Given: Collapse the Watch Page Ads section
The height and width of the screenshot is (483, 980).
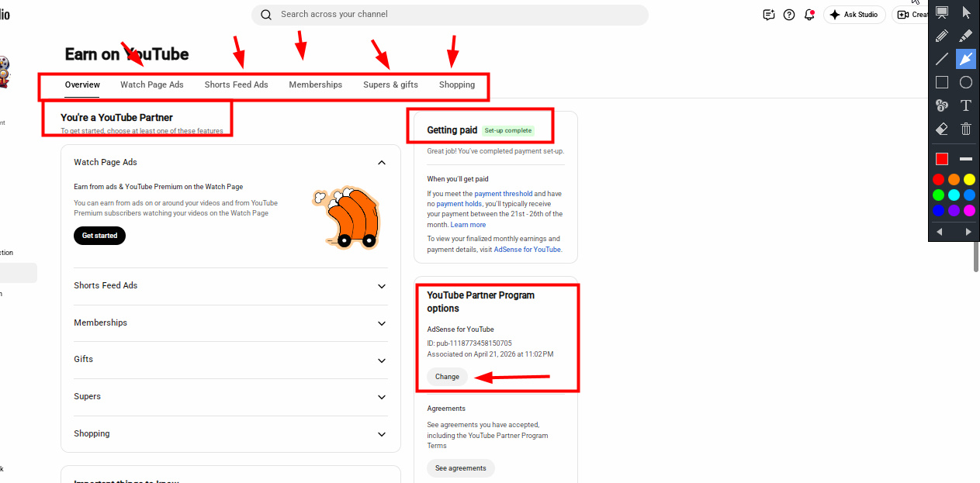Looking at the screenshot, I should pyautogui.click(x=382, y=163).
